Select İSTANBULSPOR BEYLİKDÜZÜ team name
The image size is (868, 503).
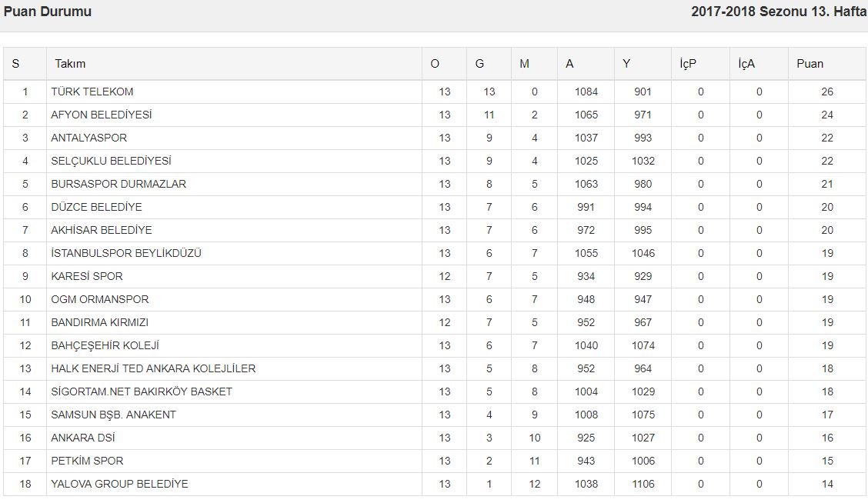pos(126,253)
